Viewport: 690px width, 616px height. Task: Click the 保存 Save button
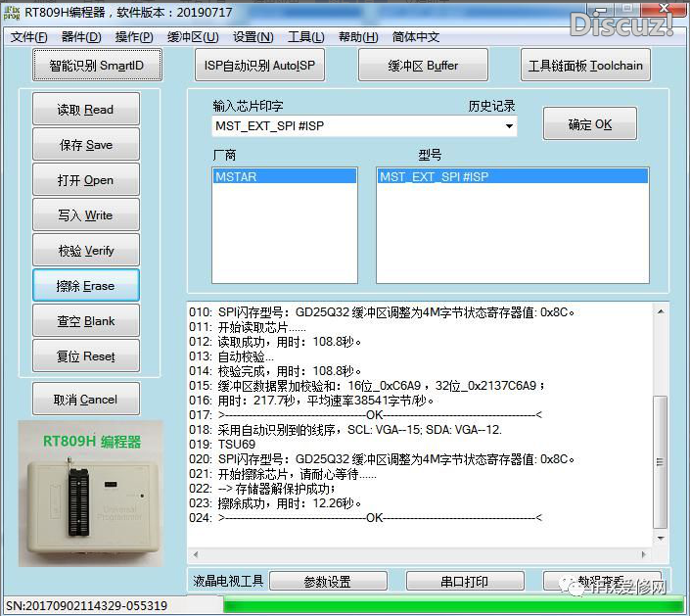click(x=86, y=144)
